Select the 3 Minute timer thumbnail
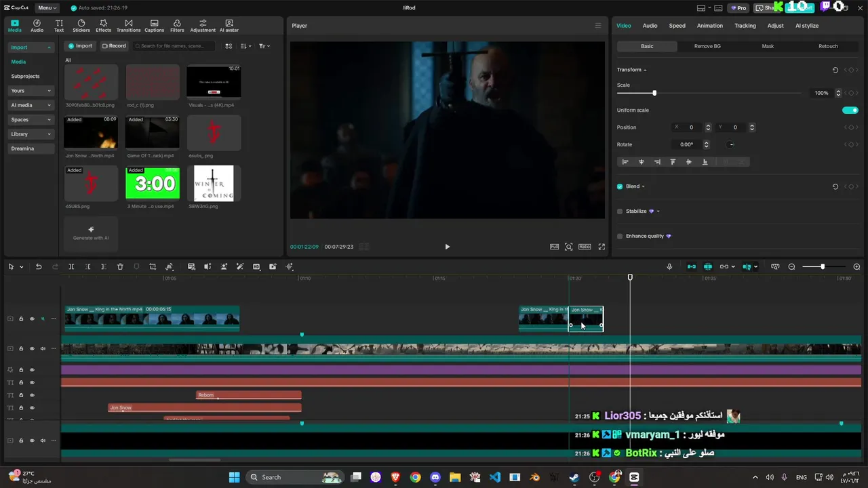 pos(153,183)
